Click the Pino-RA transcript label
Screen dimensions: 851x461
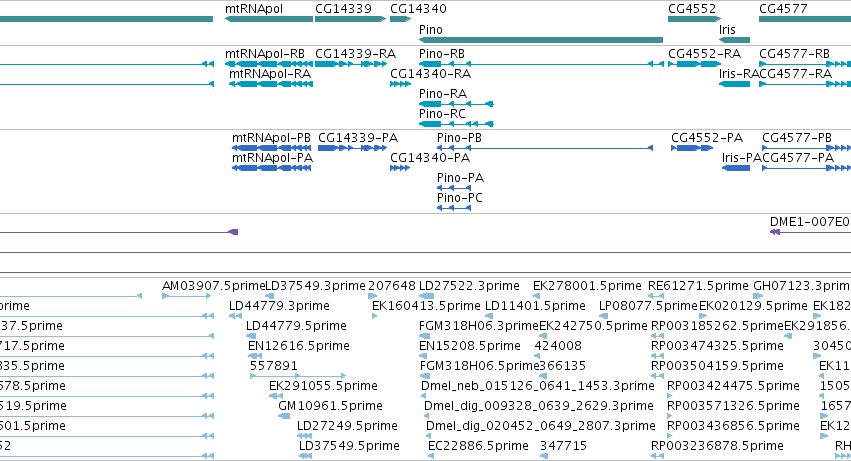(x=443, y=94)
